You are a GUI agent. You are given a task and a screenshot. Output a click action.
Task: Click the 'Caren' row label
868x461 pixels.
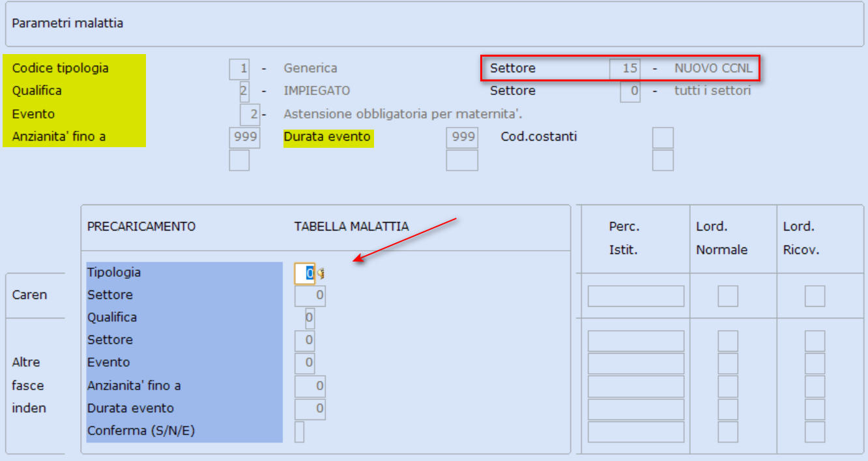click(29, 296)
